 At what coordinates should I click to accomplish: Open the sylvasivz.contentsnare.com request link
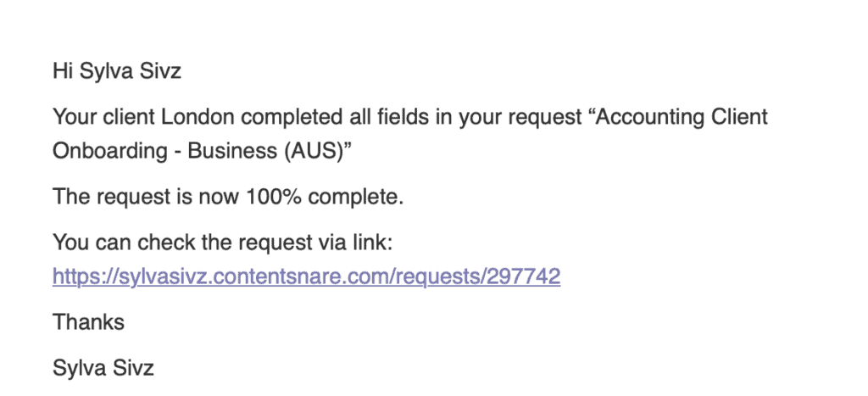coord(306,276)
